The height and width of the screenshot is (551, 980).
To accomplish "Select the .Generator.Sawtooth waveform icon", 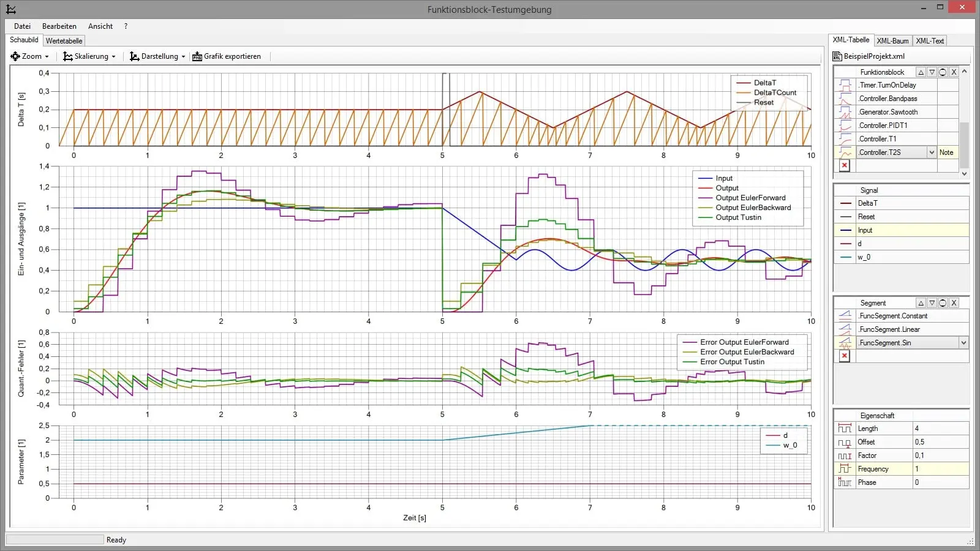I will (x=844, y=111).
